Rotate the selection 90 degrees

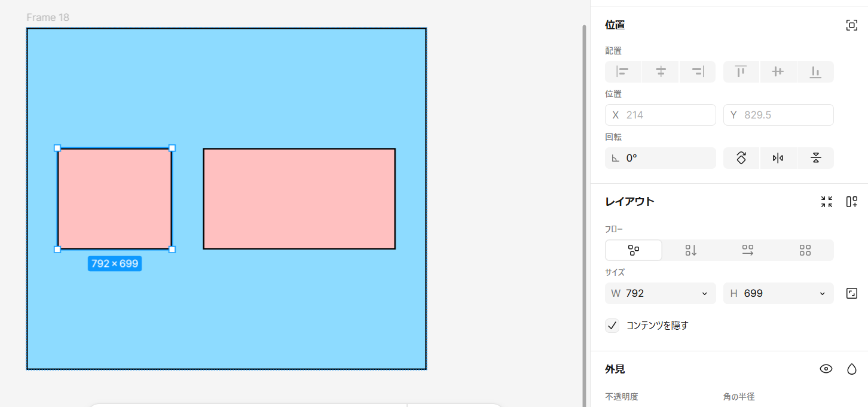(x=741, y=158)
